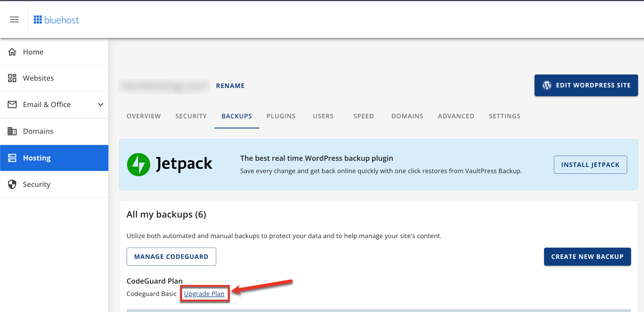Click the 'CodeGuard Plan' label

tap(155, 281)
